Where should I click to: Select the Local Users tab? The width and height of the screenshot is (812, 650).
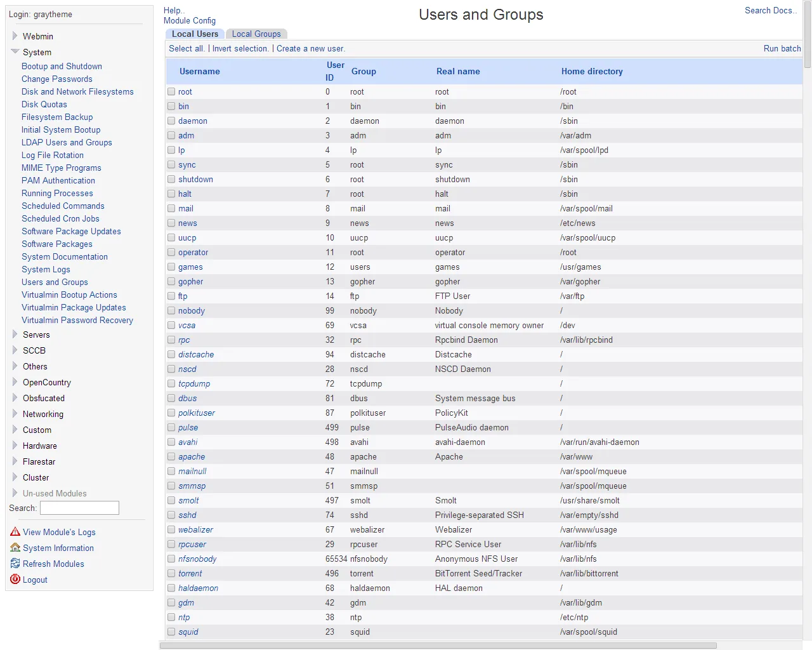tap(194, 34)
